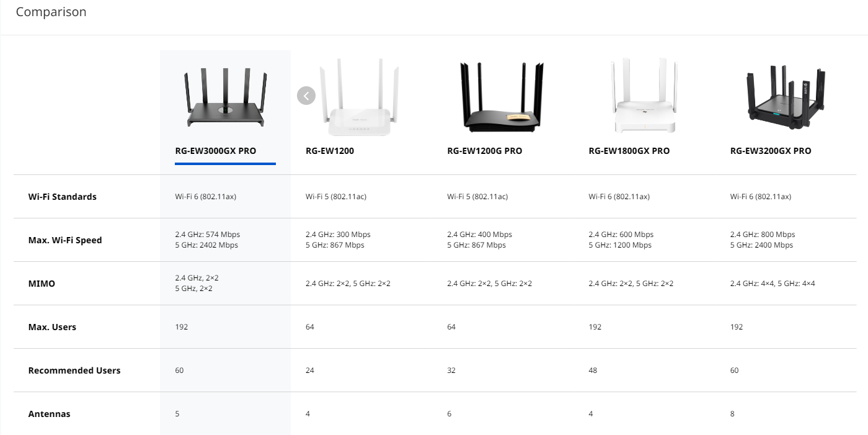The height and width of the screenshot is (435, 868).
Task: Select the MIMO row label
Action: click(x=42, y=284)
